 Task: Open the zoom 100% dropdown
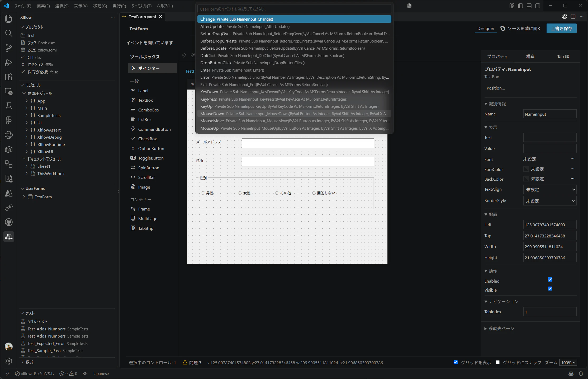568,363
